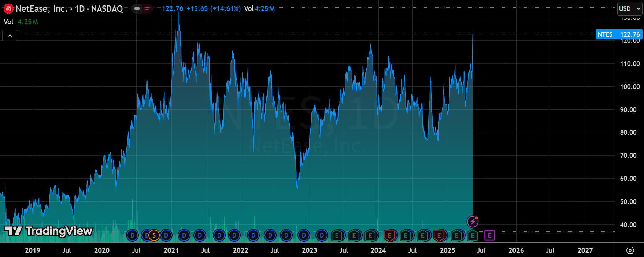The width and height of the screenshot is (644, 257).
Task: Open chart settings gear at the bottom right
Action: coord(630,250)
